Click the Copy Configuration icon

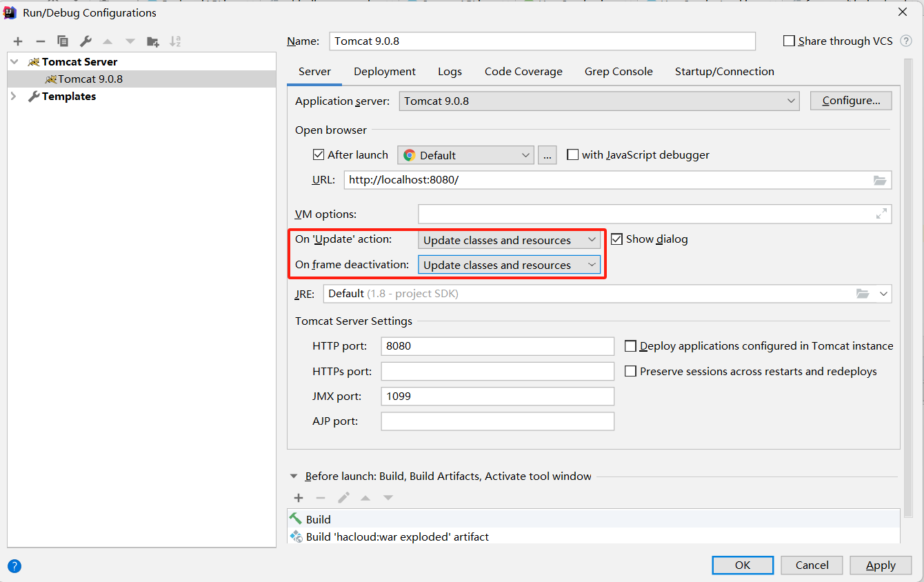point(63,41)
